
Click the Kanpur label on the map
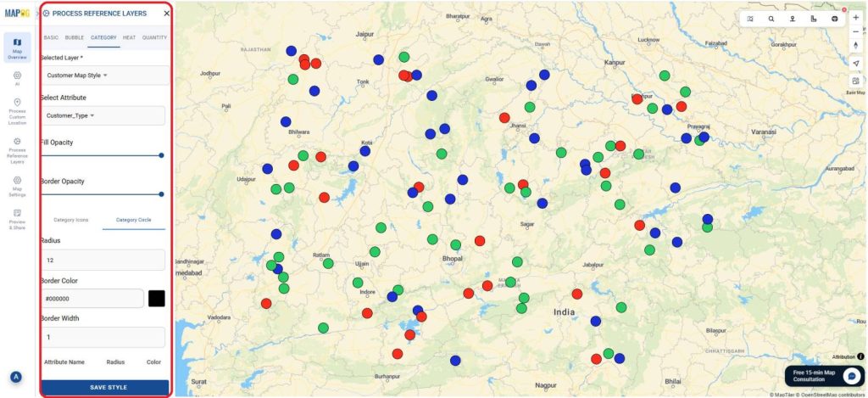pyautogui.click(x=615, y=63)
